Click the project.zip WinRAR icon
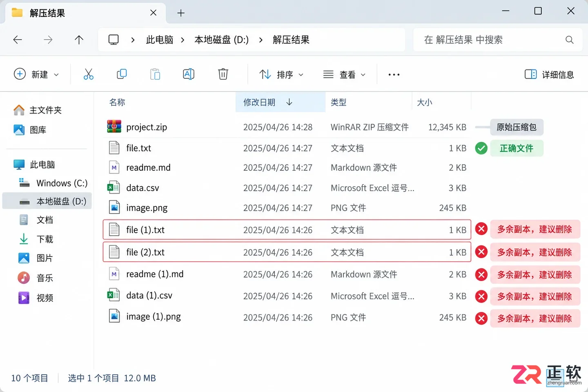 pos(114,127)
